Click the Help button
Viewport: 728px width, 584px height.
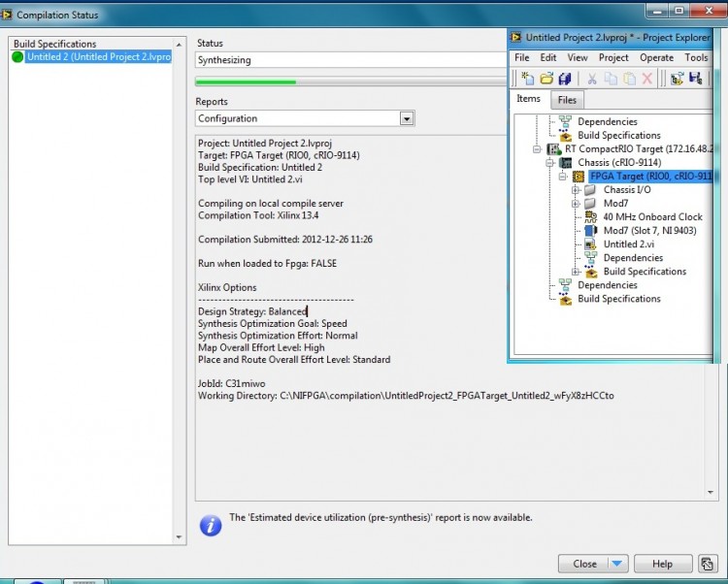click(662, 564)
